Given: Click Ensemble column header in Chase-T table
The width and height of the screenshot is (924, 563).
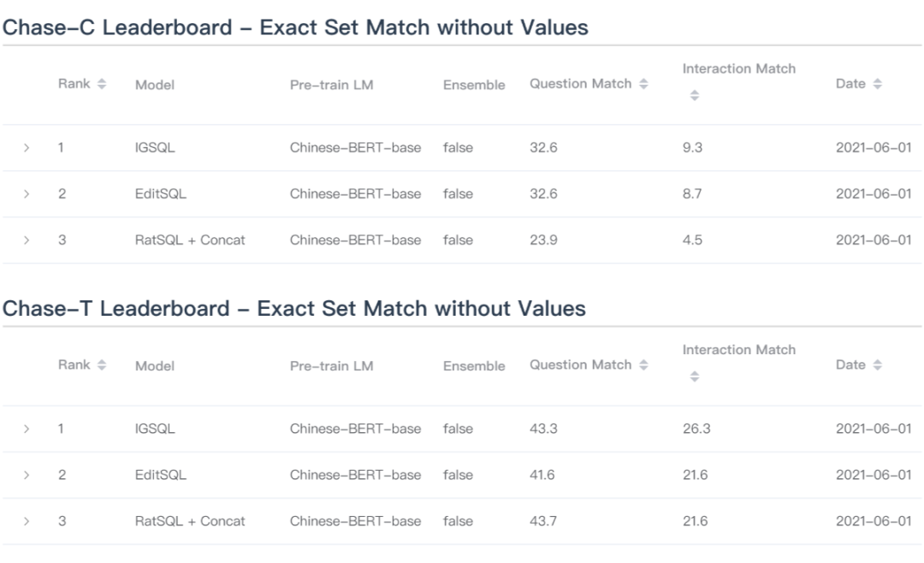Looking at the screenshot, I should coord(474,366).
